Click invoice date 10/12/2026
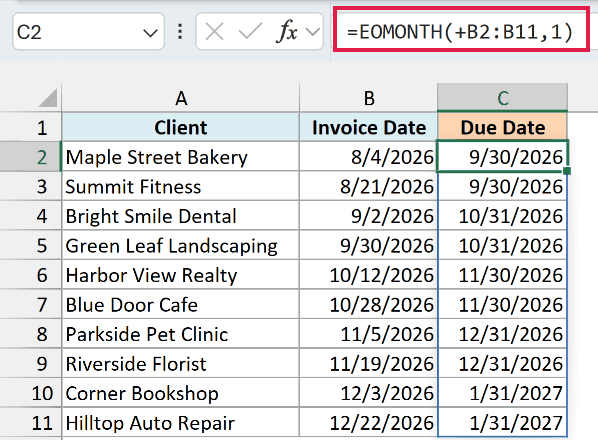Viewport: 598px width, 440px height. [x=369, y=274]
